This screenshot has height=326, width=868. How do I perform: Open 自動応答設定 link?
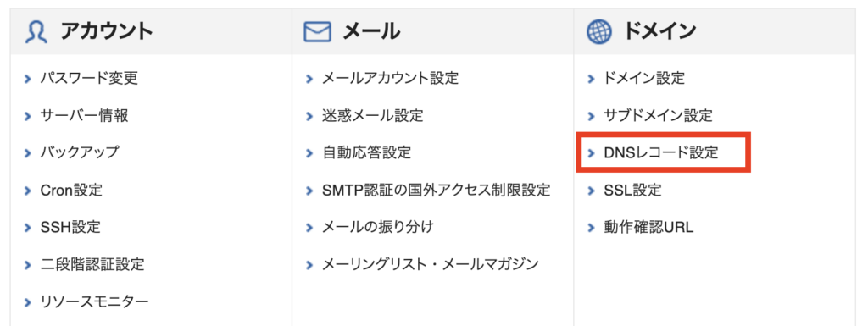[366, 152]
